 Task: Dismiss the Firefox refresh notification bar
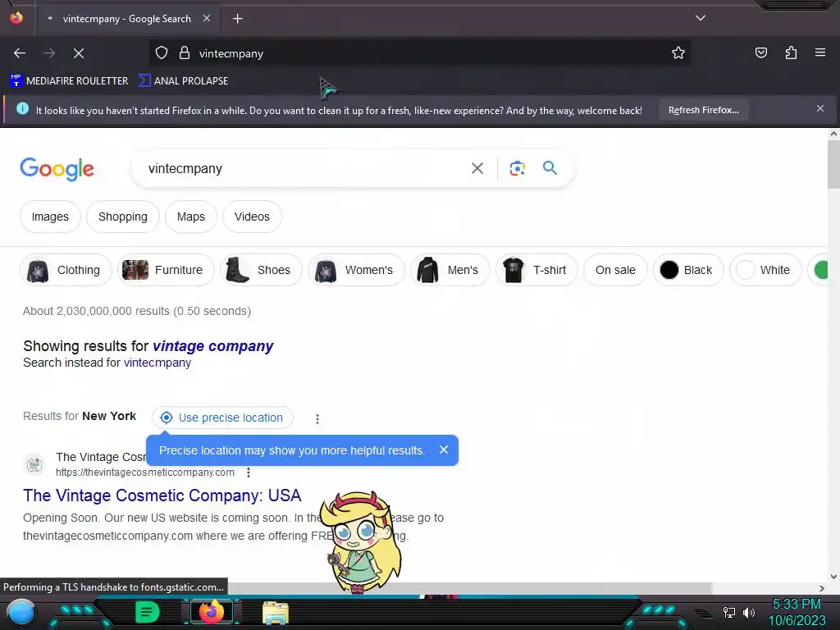pyautogui.click(x=820, y=109)
